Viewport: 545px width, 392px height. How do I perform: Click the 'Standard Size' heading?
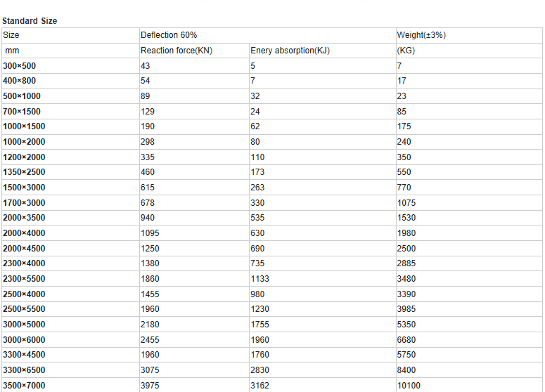(x=30, y=21)
